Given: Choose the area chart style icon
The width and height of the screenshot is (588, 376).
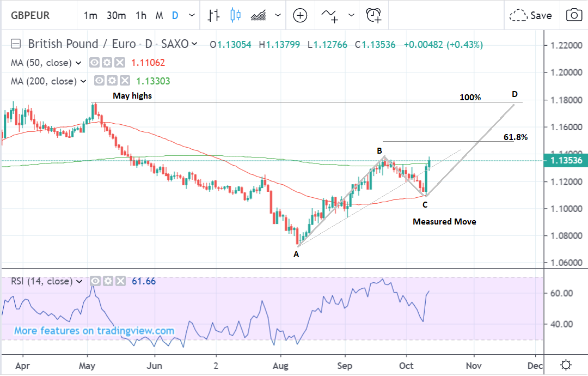Looking at the screenshot, I should click(x=258, y=15).
